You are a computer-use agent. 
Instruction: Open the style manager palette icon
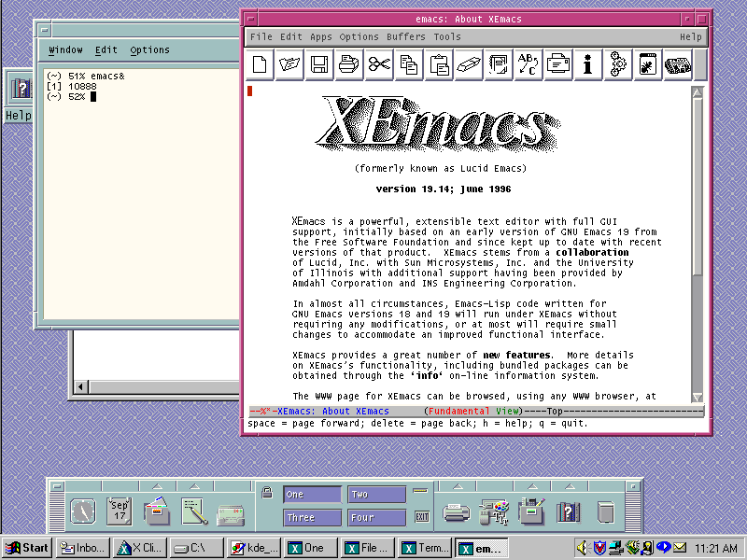[x=494, y=512]
